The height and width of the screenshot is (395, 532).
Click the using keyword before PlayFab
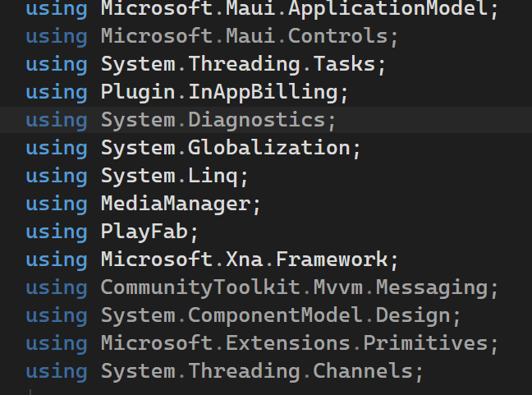coord(57,232)
